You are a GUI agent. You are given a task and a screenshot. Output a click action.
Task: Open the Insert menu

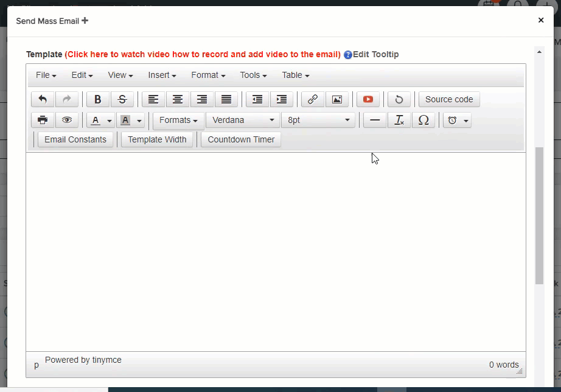(162, 75)
